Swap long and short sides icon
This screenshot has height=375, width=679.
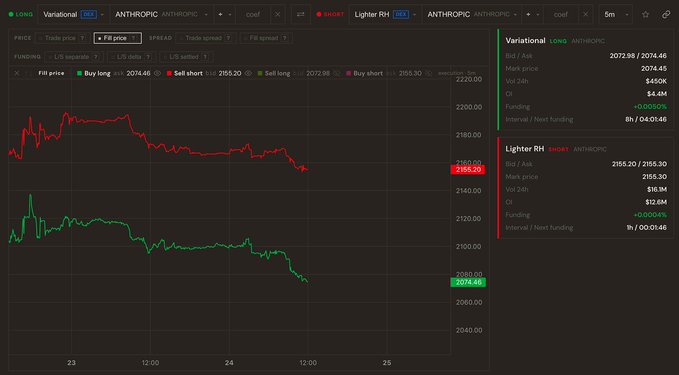(x=301, y=14)
